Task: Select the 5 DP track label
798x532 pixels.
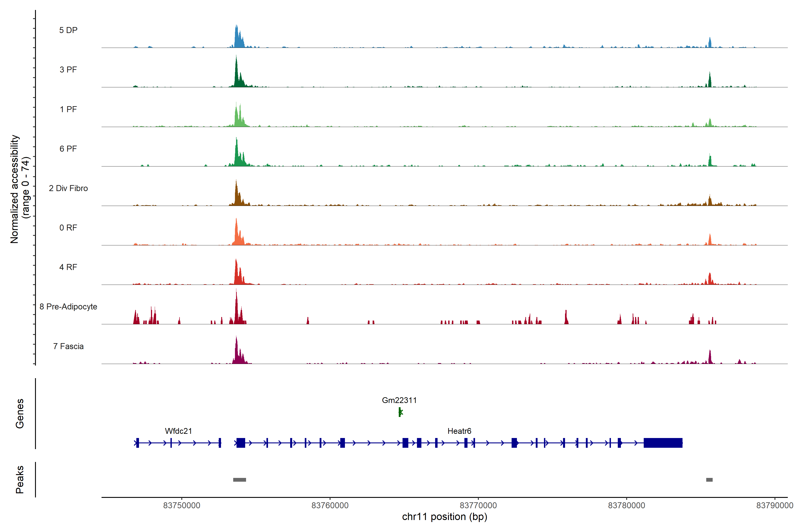Action: (x=68, y=30)
